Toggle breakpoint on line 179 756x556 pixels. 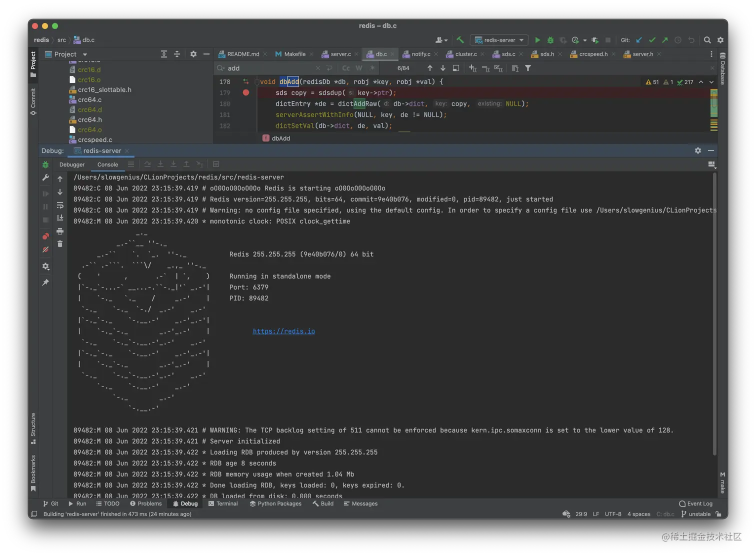coord(246,92)
